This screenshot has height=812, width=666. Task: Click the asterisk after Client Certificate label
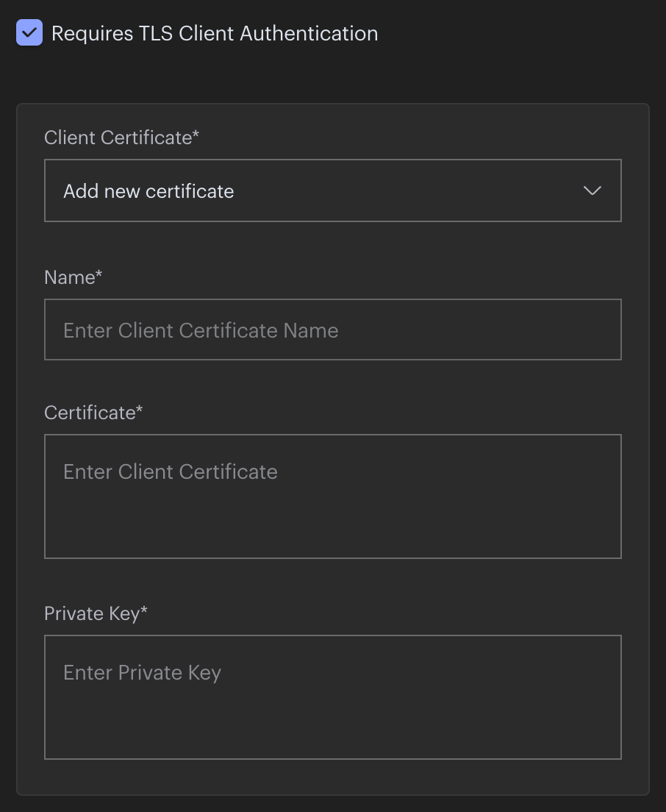pos(196,135)
